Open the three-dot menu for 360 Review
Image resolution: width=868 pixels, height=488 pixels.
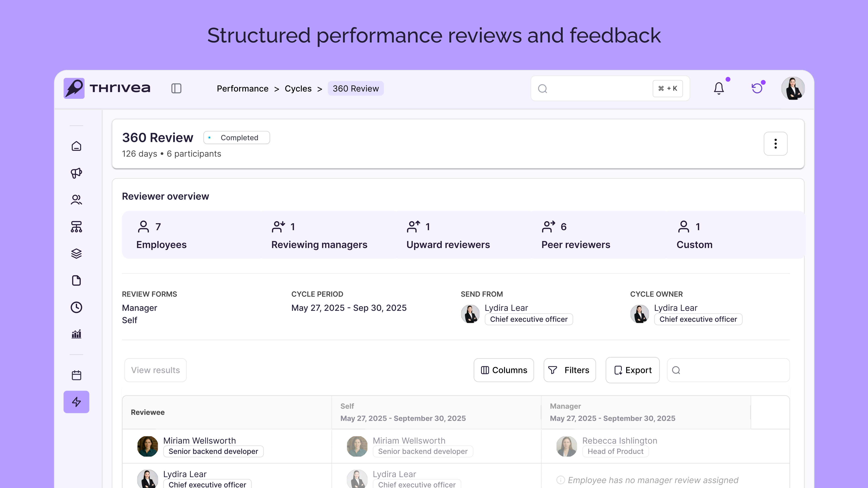775,144
